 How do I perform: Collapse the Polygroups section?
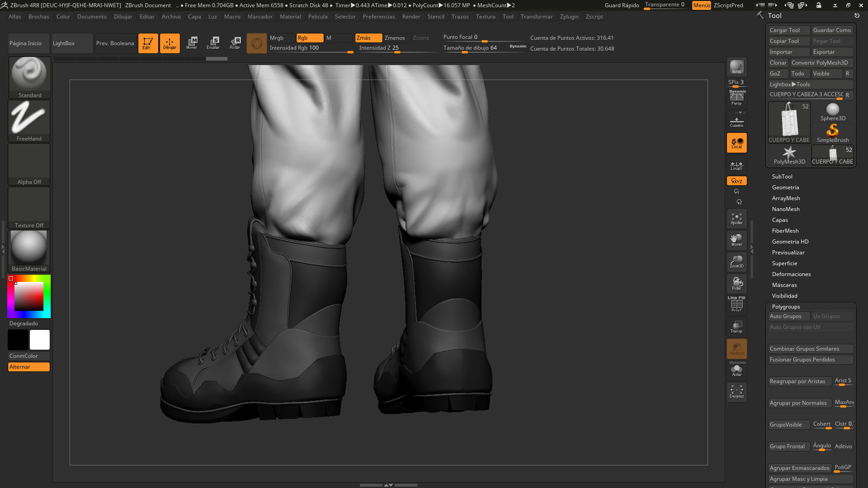pos(786,307)
